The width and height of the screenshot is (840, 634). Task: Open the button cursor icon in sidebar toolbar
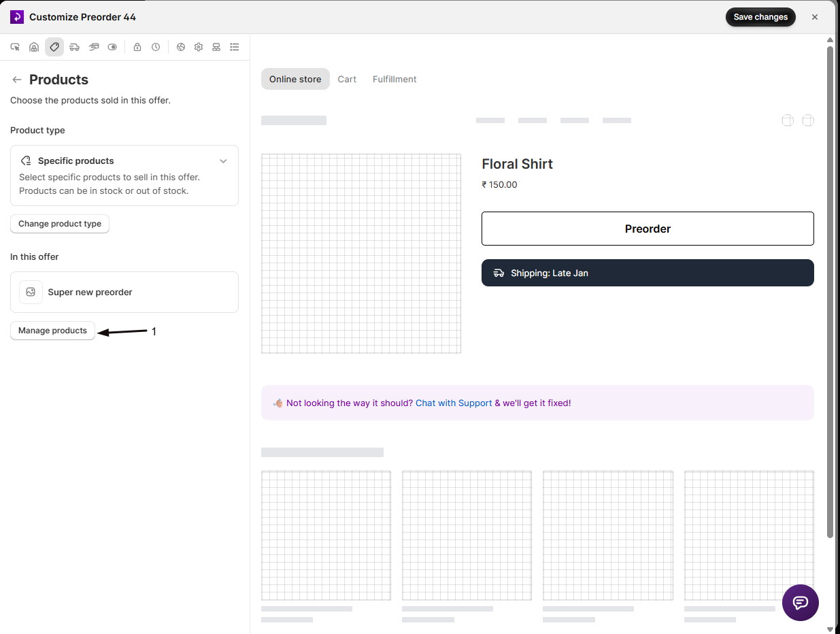click(15, 47)
